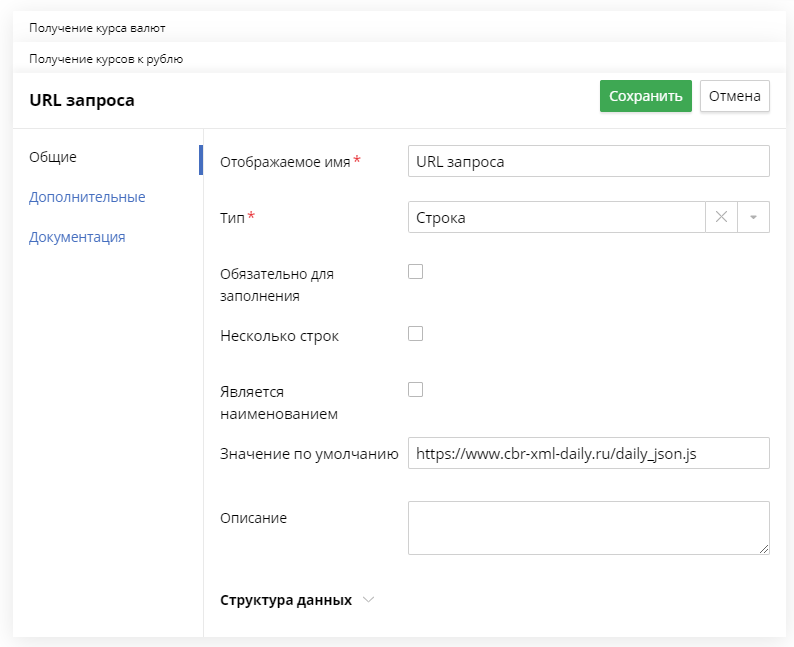This screenshot has width=794, height=647.
Task: Grab the Описание textarea resize handle
Action: click(764, 549)
